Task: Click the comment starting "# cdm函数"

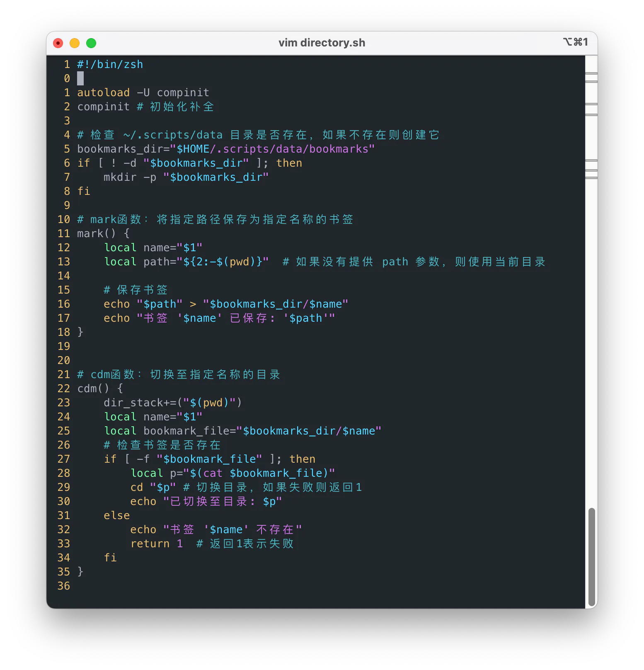Action: [x=179, y=374]
